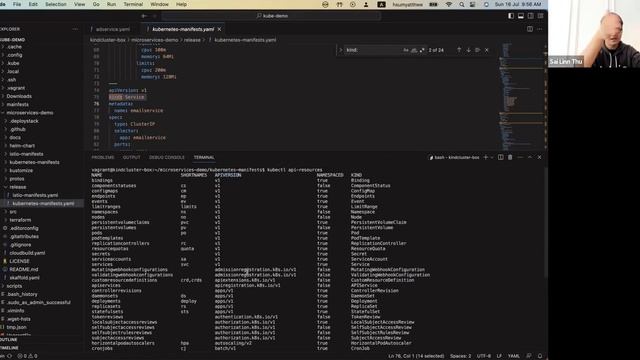640x360 pixels.
Task: Toggle regular expression in find
Action: point(422,50)
